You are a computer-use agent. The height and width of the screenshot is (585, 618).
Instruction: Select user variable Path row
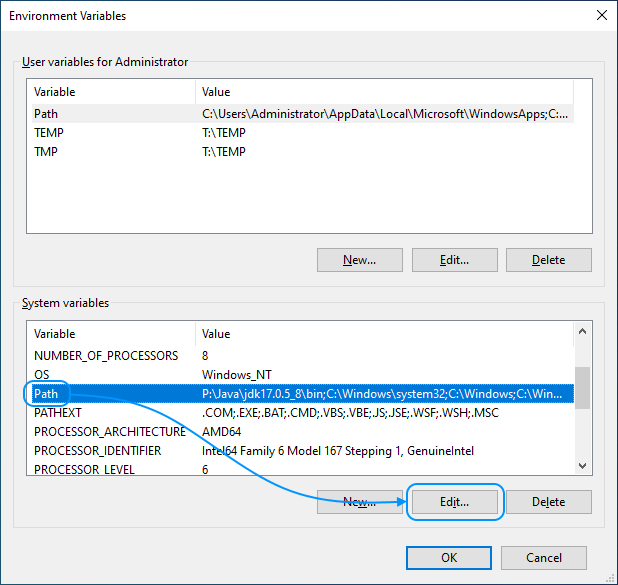pos(303,114)
